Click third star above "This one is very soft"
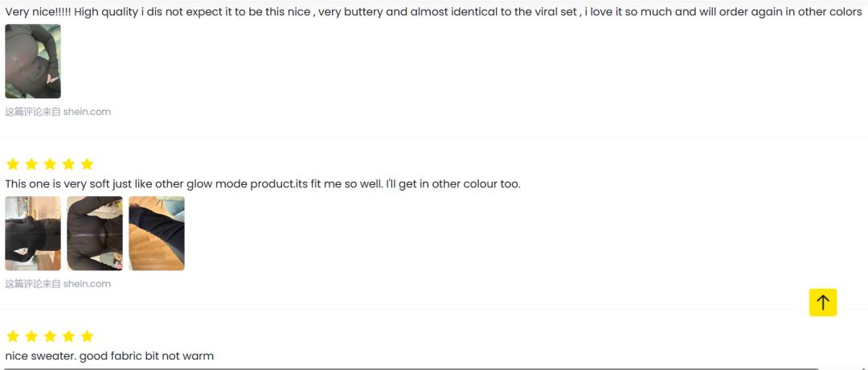 tap(50, 164)
